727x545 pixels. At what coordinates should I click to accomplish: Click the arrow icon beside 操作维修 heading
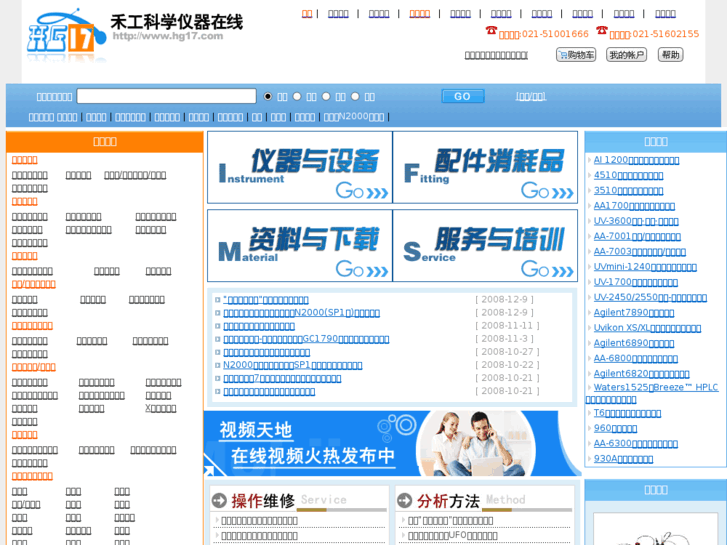tap(219, 500)
